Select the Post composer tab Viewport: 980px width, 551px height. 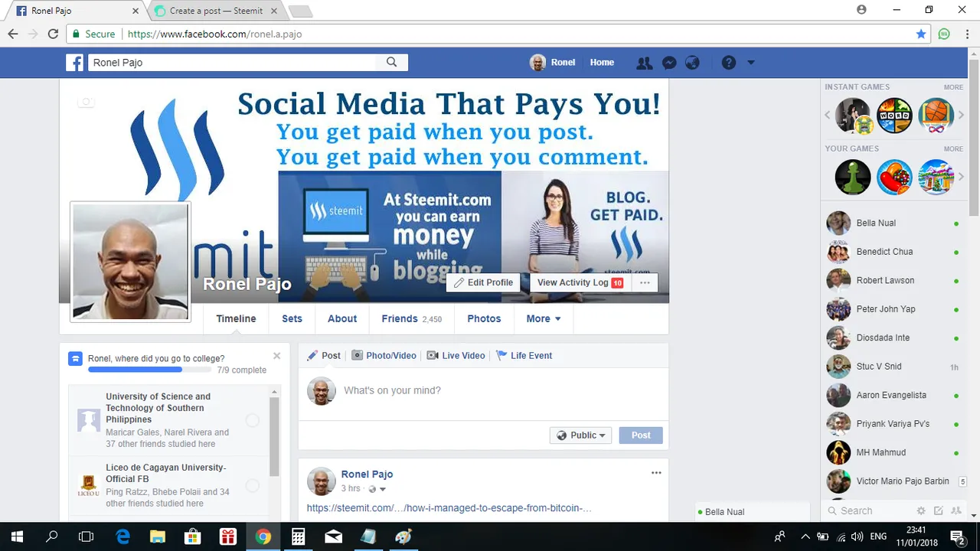tap(323, 355)
